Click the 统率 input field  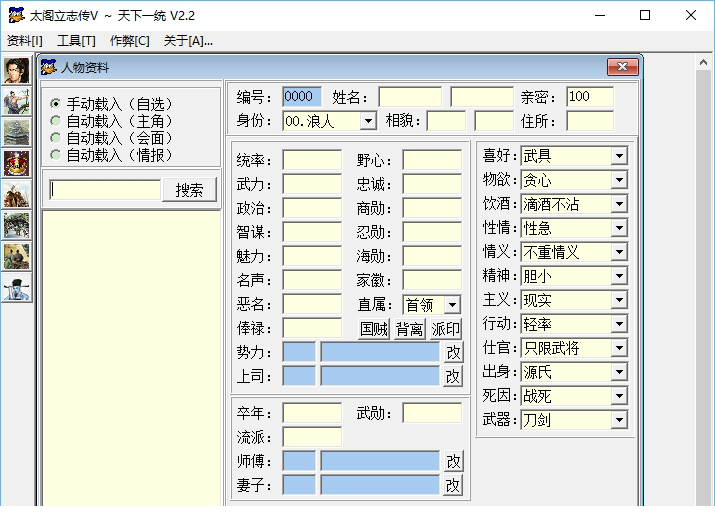pos(312,160)
